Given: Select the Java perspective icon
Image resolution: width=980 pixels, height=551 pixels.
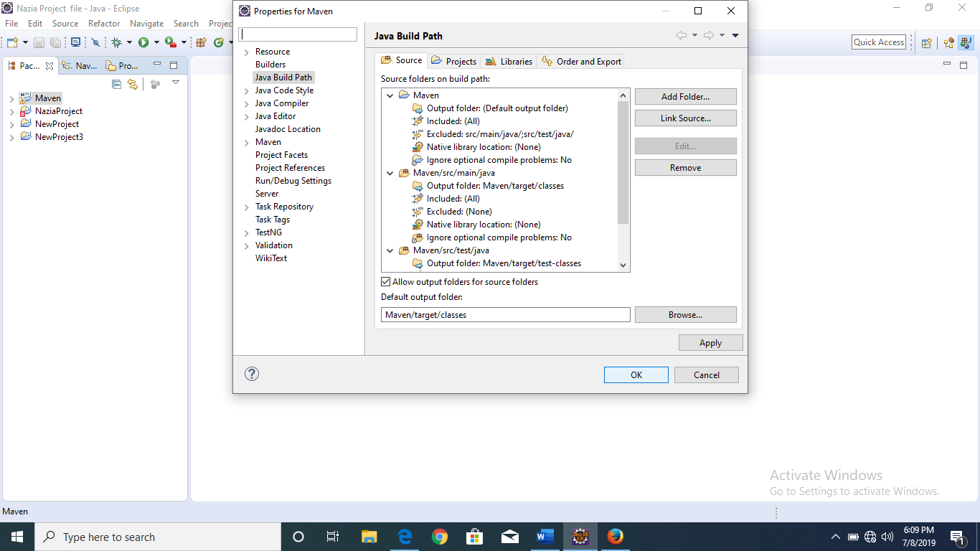Looking at the screenshot, I should point(965,42).
